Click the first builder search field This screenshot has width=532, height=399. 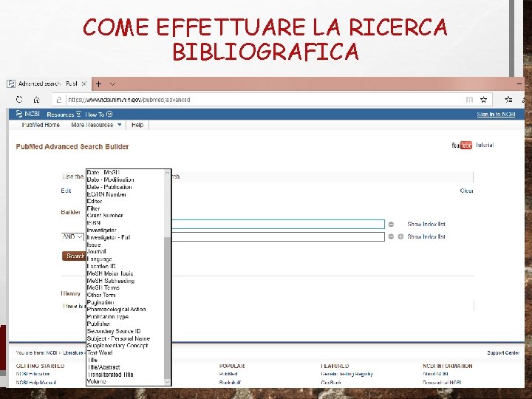click(x=278, y=225)
